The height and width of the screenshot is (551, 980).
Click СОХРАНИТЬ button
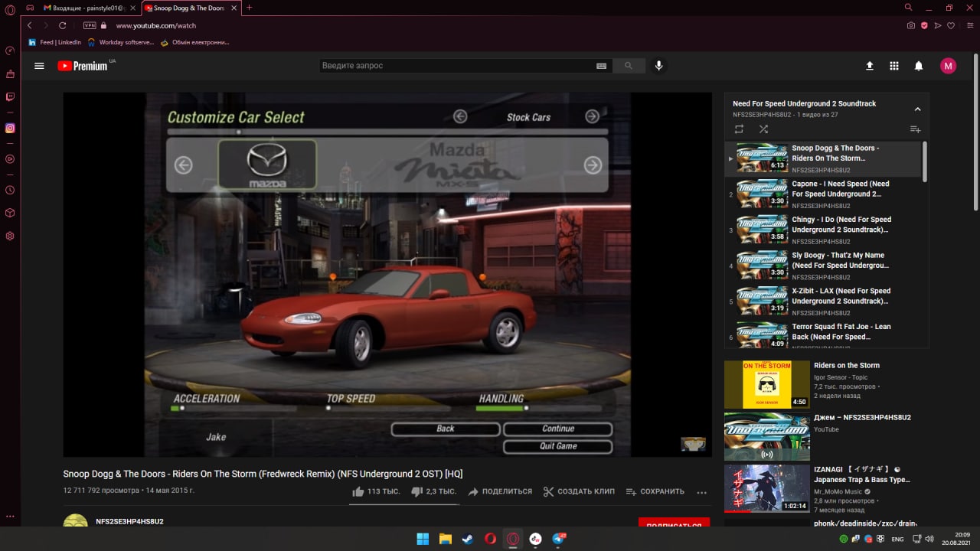point(655,491)
